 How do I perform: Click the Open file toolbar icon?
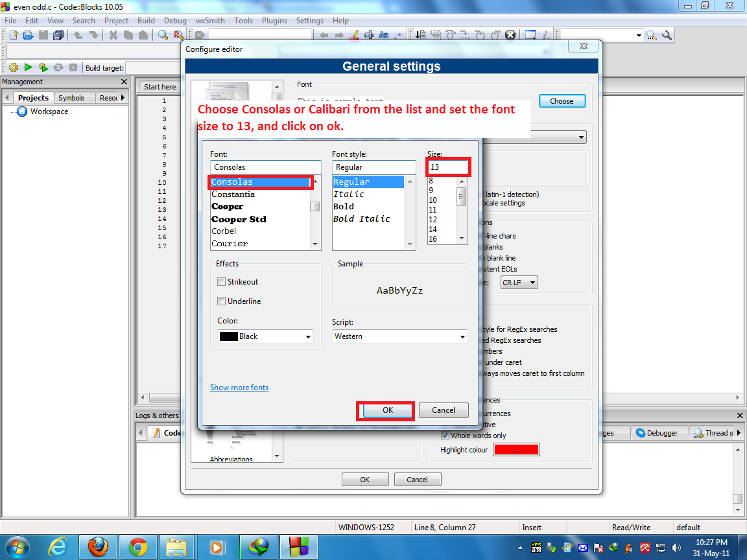pyautogui.click(x=28, y=35)
